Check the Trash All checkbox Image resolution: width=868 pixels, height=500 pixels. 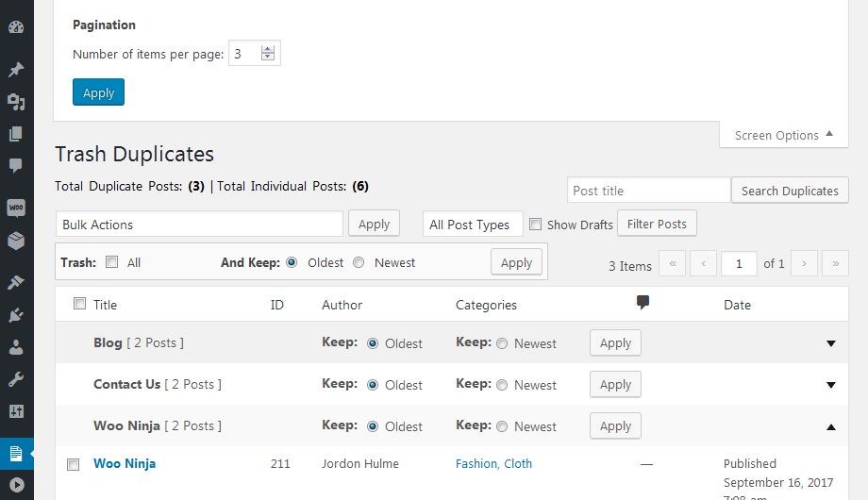[x=112, y=262]
